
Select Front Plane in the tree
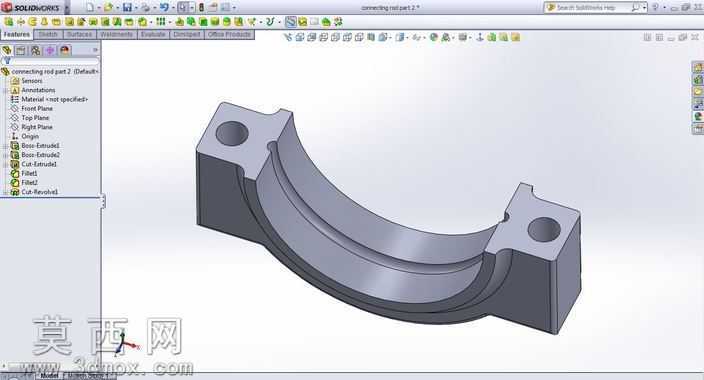pos(37,109)
